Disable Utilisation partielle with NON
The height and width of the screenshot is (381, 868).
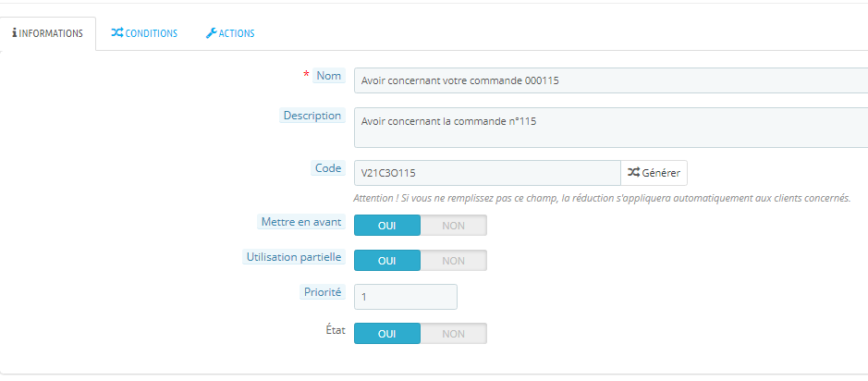(x=453, y=261)
